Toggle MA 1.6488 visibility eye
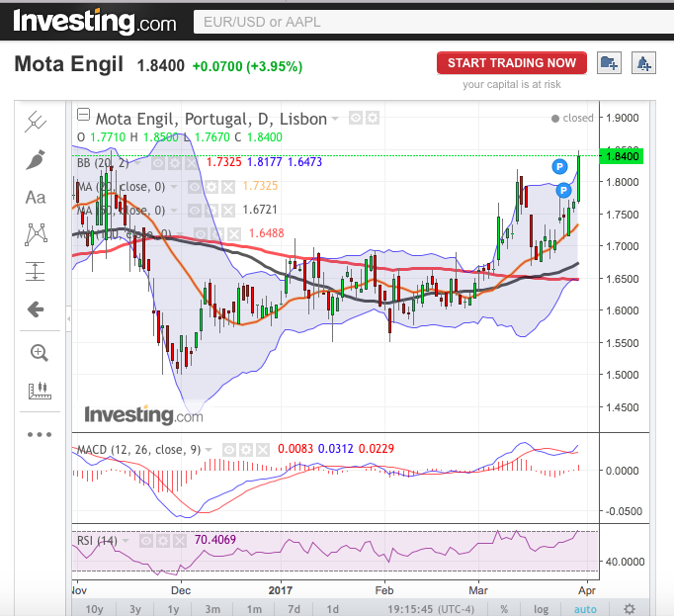Viewport: 674px width, 616px height. [x=201, y=234]
